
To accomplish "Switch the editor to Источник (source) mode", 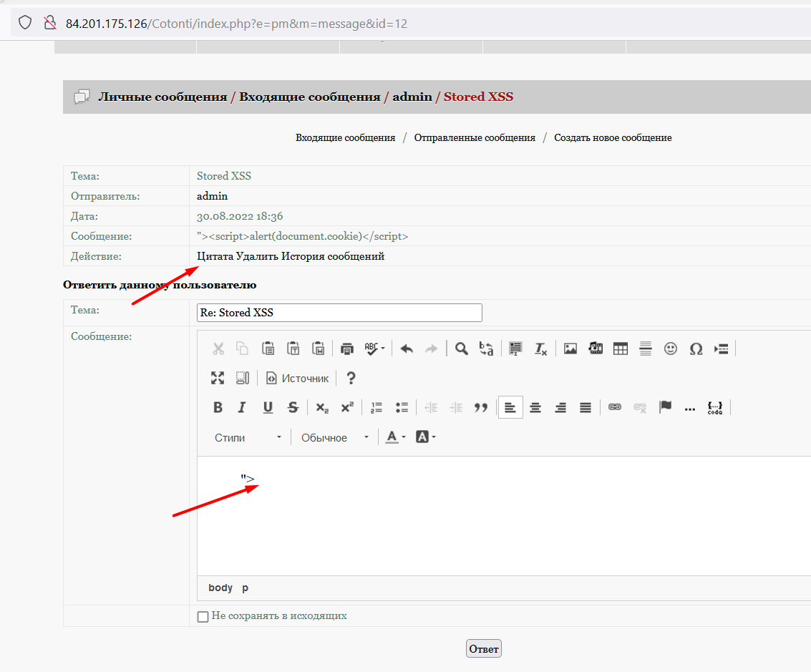I will 297,378.
